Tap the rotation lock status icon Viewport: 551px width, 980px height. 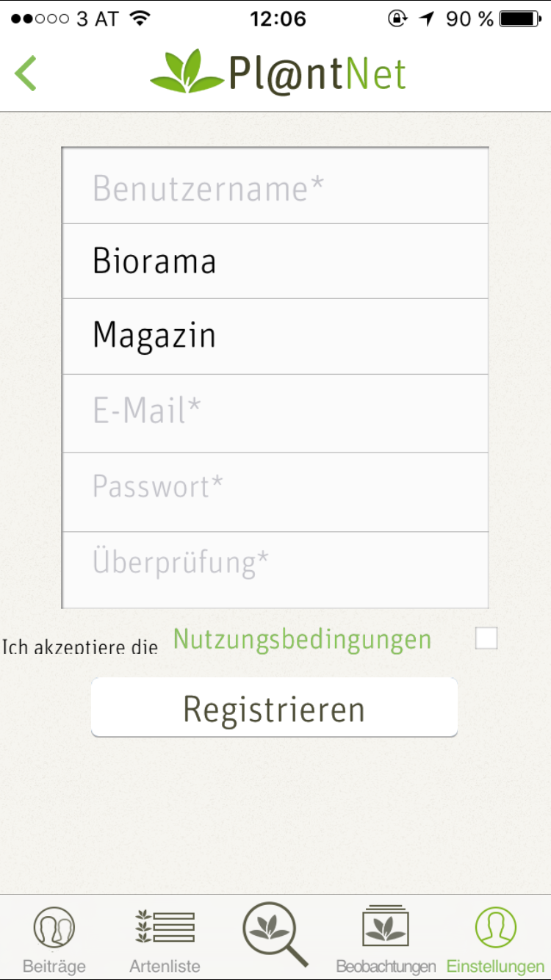[x=397, y=19]
